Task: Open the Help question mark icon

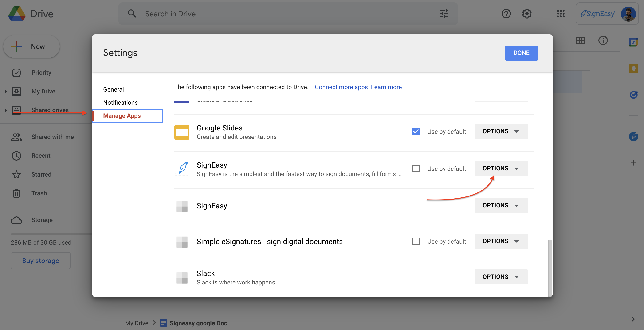Action: coord(506,14)
